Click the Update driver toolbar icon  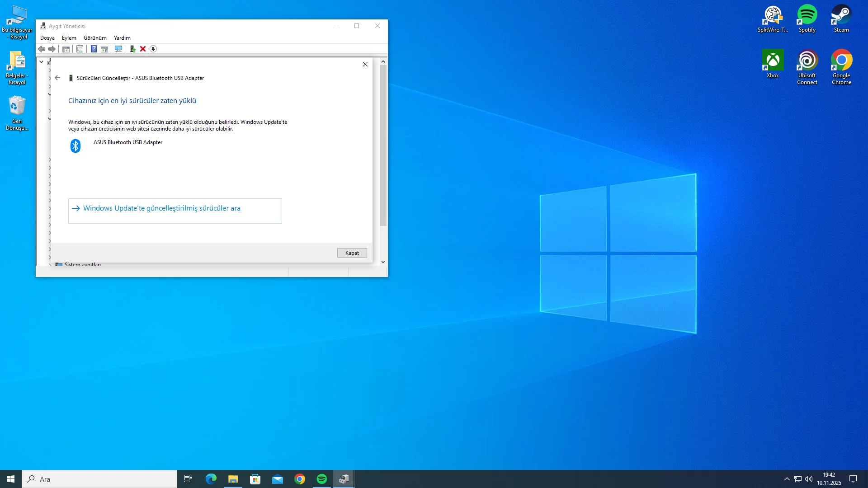[132, 49]
